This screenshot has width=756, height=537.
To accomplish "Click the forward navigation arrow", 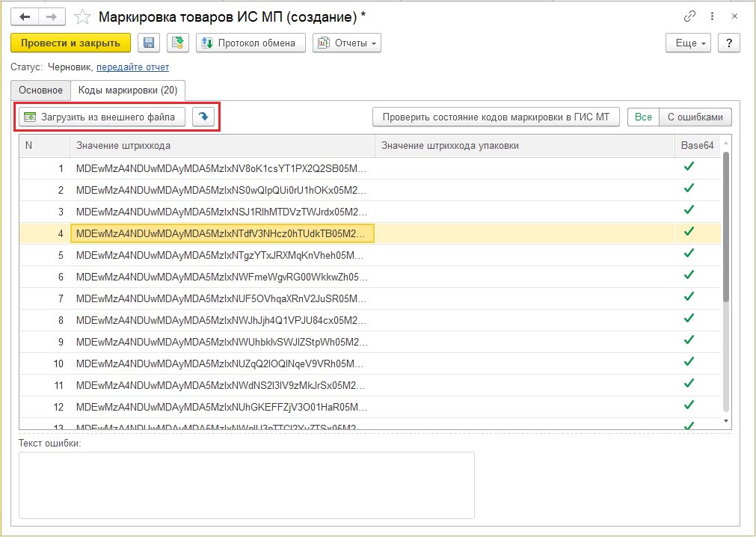I will point(52,16).
